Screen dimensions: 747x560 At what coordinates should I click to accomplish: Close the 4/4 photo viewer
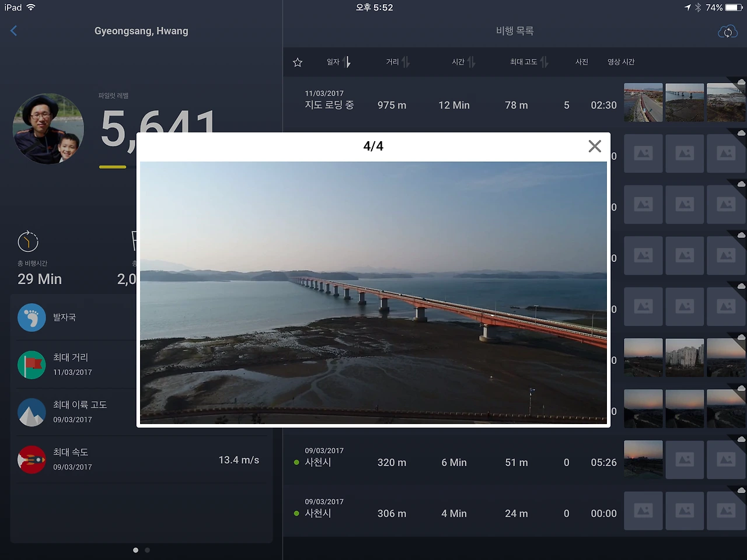(x=595, y=146)
